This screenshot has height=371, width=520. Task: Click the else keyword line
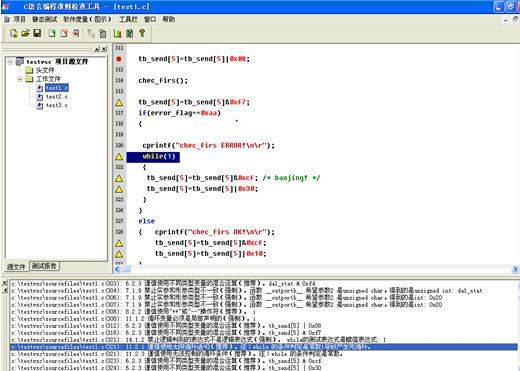(147, 221)
